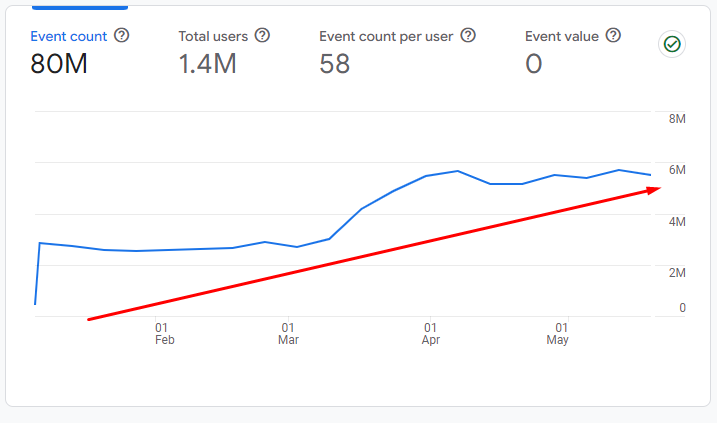
Task: Click the 01 Feb date axis label
Action: [164, 334]
